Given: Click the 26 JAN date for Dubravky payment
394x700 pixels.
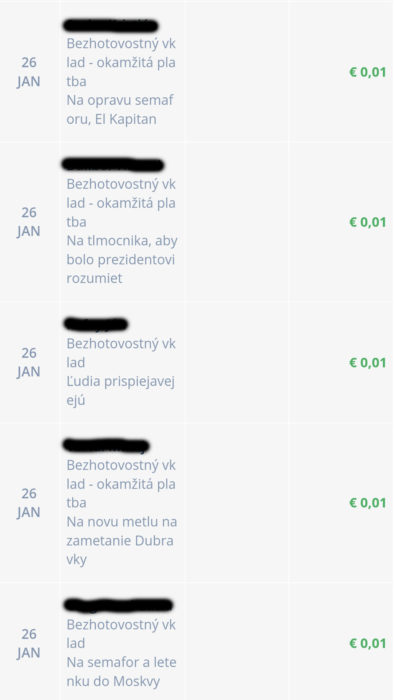Looking at the screenshot, I should (x=29, y=503).
